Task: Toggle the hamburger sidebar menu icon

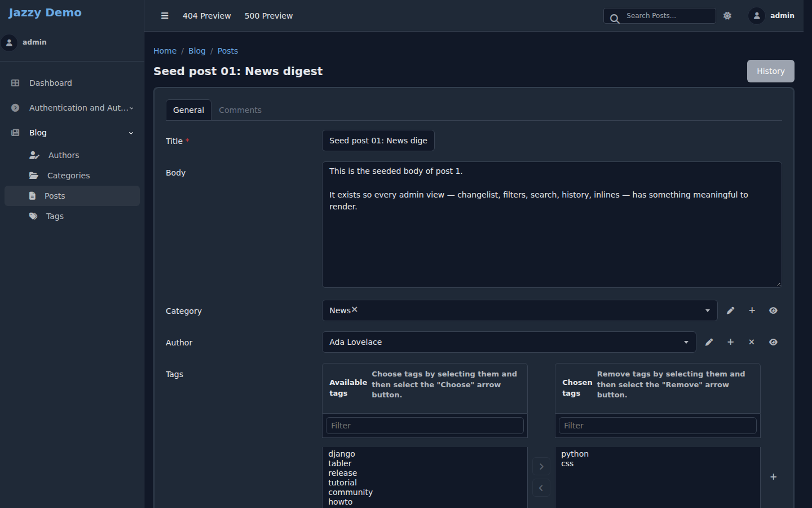Action: (165, 16)
